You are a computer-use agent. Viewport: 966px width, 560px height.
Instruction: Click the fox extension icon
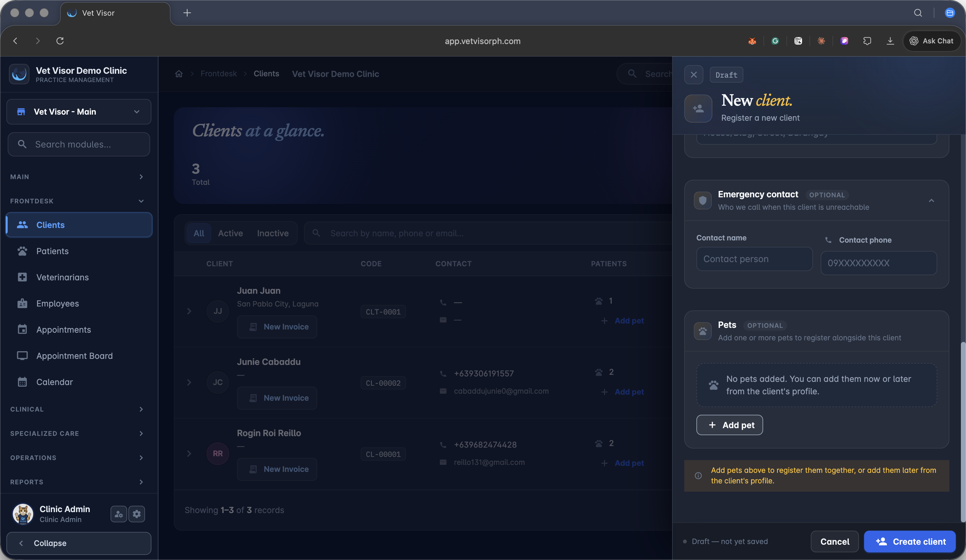coord(752,41)
